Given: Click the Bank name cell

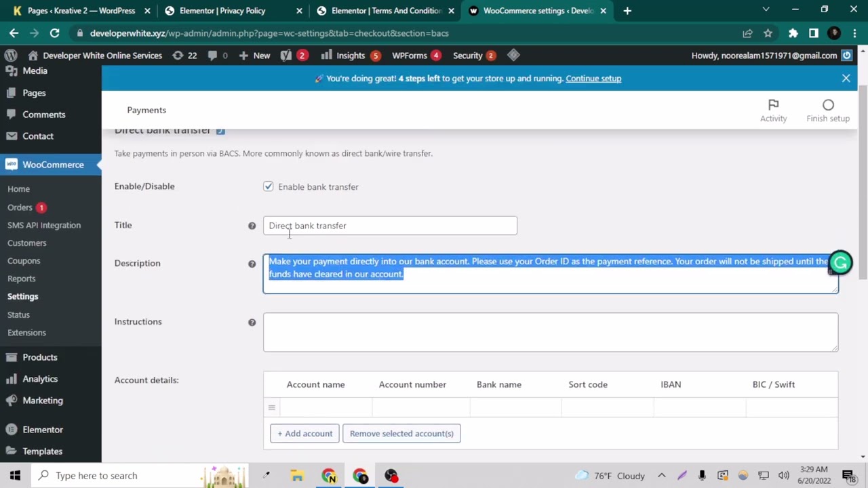Looking at the screenshot, I should point(515,407).
